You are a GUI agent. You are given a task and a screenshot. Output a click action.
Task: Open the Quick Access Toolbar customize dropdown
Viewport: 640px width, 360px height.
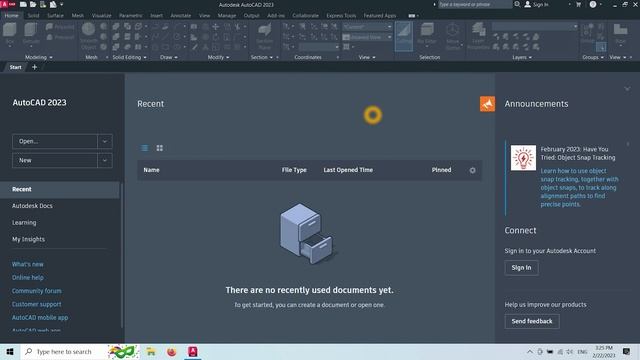[x=62, y=4]
